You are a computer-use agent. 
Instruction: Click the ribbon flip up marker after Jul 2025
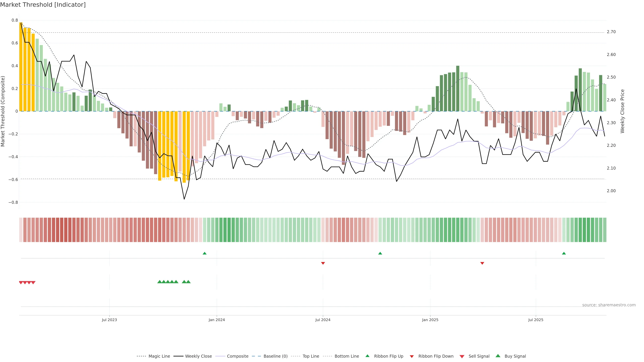[564, 253]
